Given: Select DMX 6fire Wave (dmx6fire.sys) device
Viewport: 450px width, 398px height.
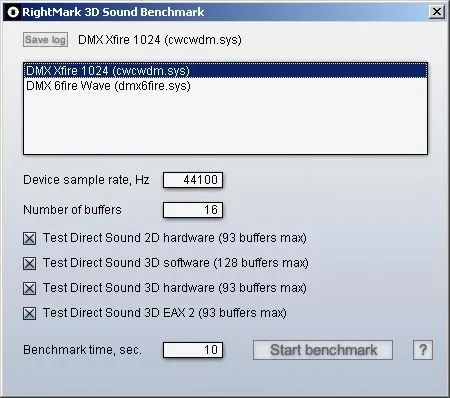Looking at the screenshot, I should [x=225, y=86].
